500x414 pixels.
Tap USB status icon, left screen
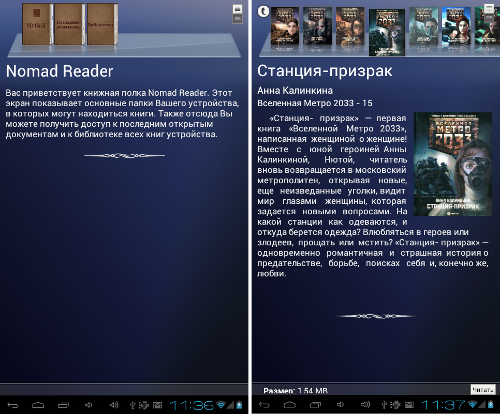(132, 405)
